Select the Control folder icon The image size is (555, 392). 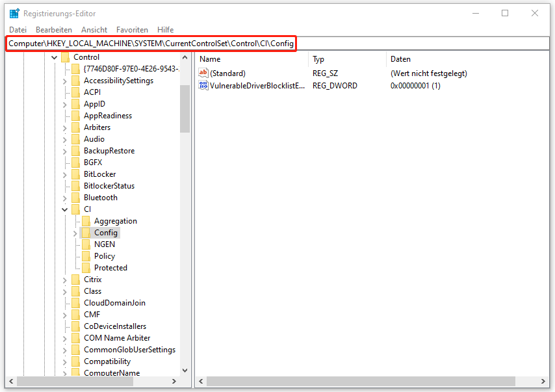point(65,57)
